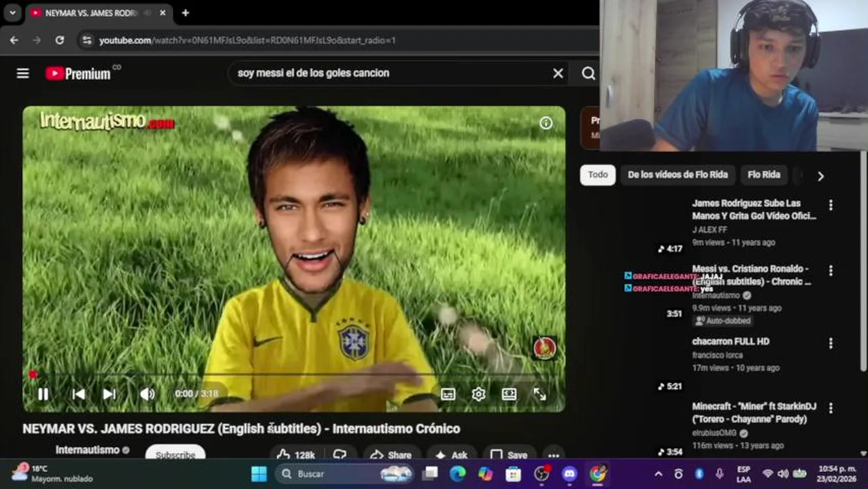Subscribe to Internautismo channel
This screenshot has width=868, height=489.
click(175, 454)
